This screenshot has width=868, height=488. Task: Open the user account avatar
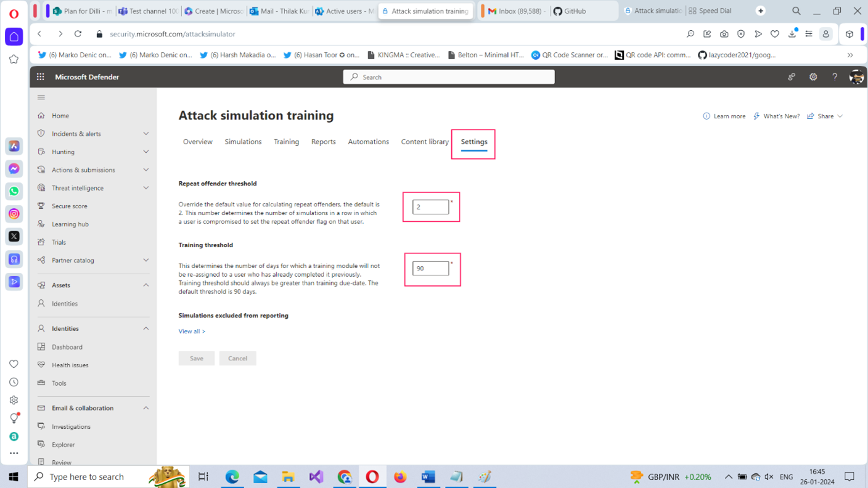click(x=856, y=77)
